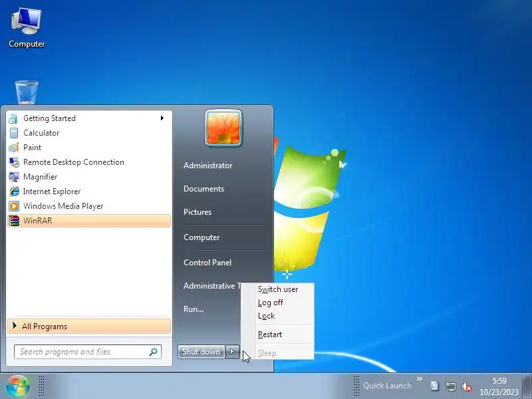The width and height of the screenshot is (532, 399).
Task: Click the Calculator icon in Start menu
Action: coord(13,133)
